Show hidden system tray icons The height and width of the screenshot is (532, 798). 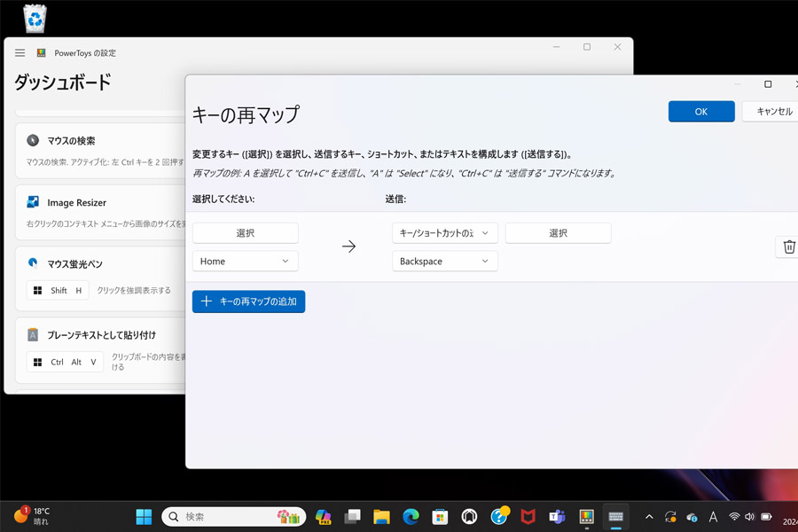649,517
